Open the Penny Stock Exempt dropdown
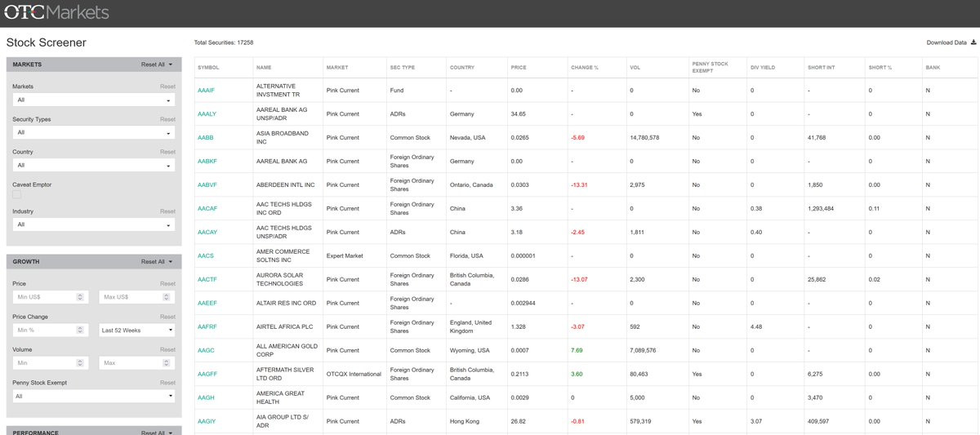This screenshot has height=435, width=980. point(94,396)
